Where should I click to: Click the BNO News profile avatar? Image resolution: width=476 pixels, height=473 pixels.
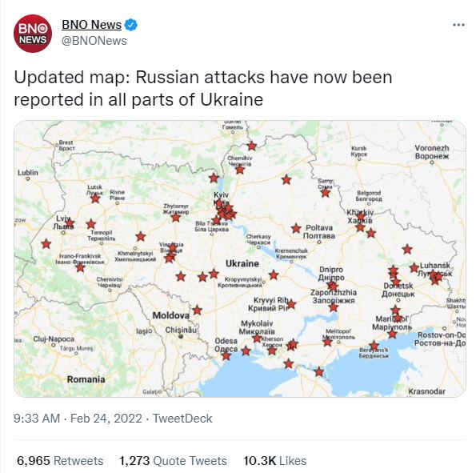tap(33, 34)
